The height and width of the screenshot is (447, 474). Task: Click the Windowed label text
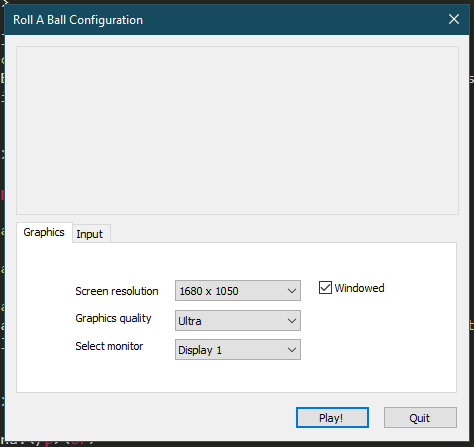coord(359,288)
